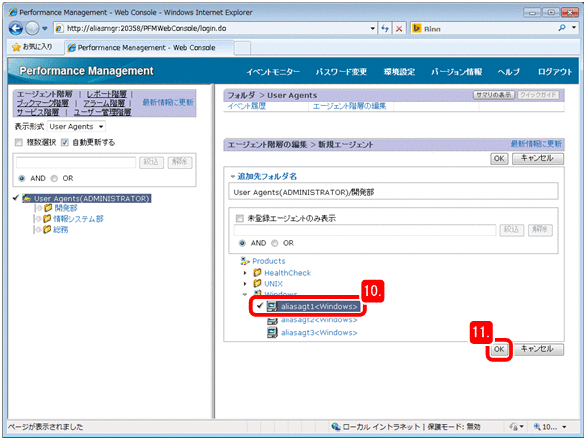This screenshot has width=587, height=441.
Task: Click the page refresh icon
Action: pos(385,28)
